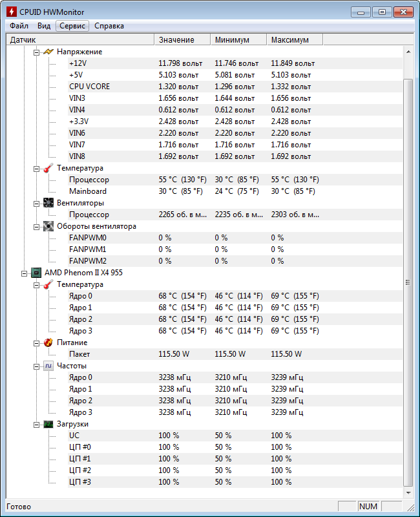This screenshot has height=517, width=420.
Task: Open the Файл menu
Action: point(19,26)
